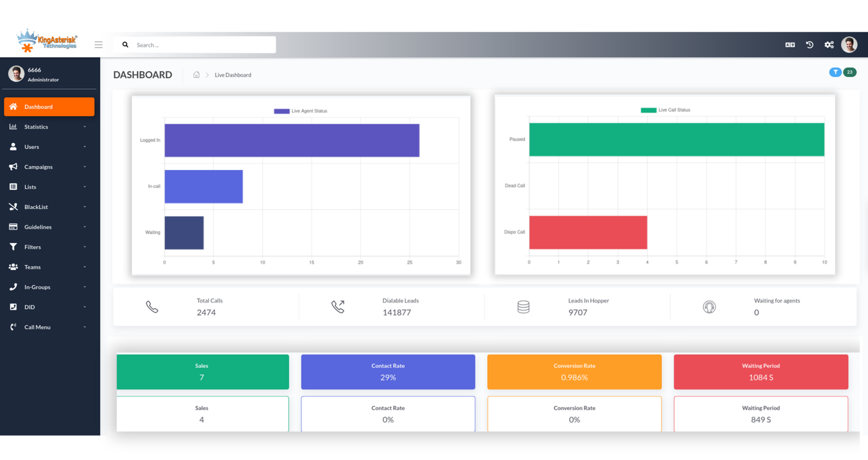Click the Waiting for agents headset icon
Viewport: 868px width, 460px height.
click(x=709, y=307)
